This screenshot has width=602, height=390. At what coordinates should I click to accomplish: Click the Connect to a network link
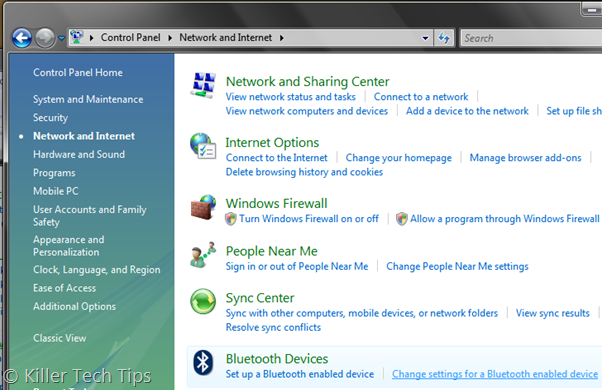[421, 97]
